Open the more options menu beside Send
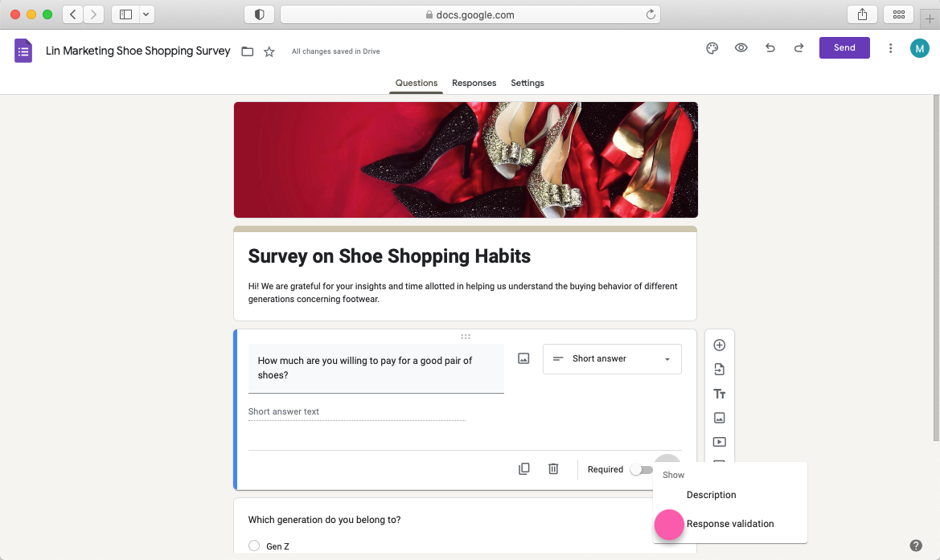The height and width of the screenshot is (560, 940). click(x=890, y=48)
